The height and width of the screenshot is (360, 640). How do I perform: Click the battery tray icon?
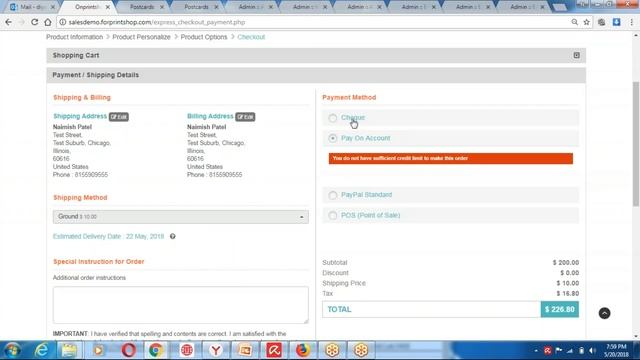coord(581,351)
